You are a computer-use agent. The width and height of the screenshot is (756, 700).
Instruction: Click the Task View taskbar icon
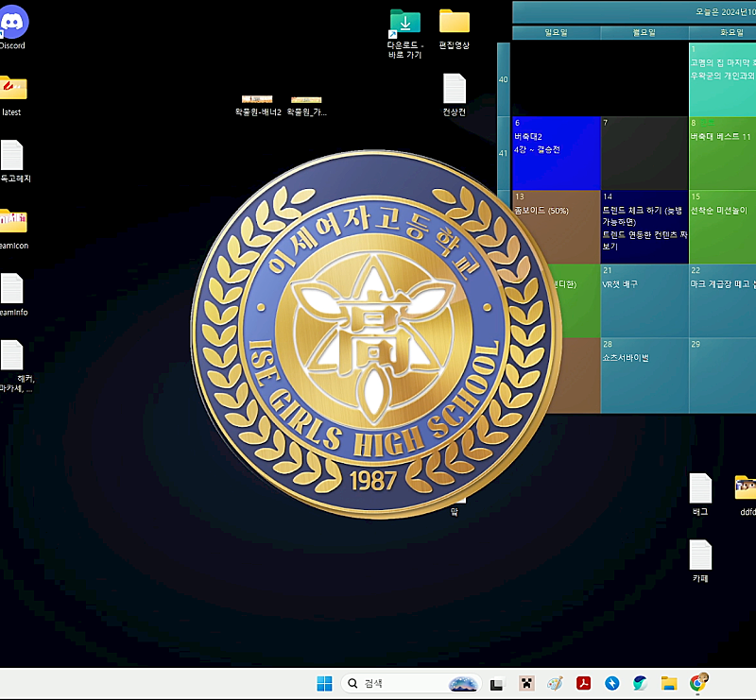tap(499, 683)
